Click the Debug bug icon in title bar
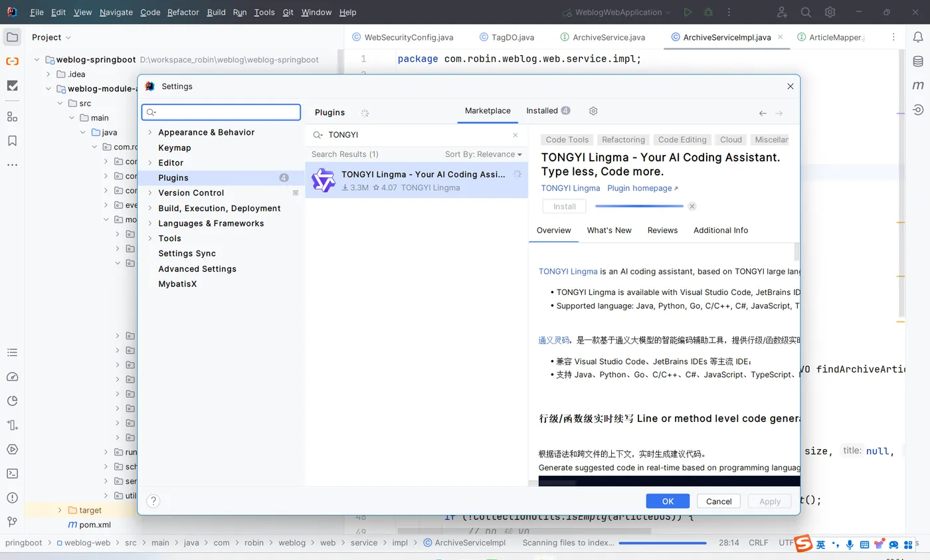Screen dimensions: 930x560 (708, 12)
